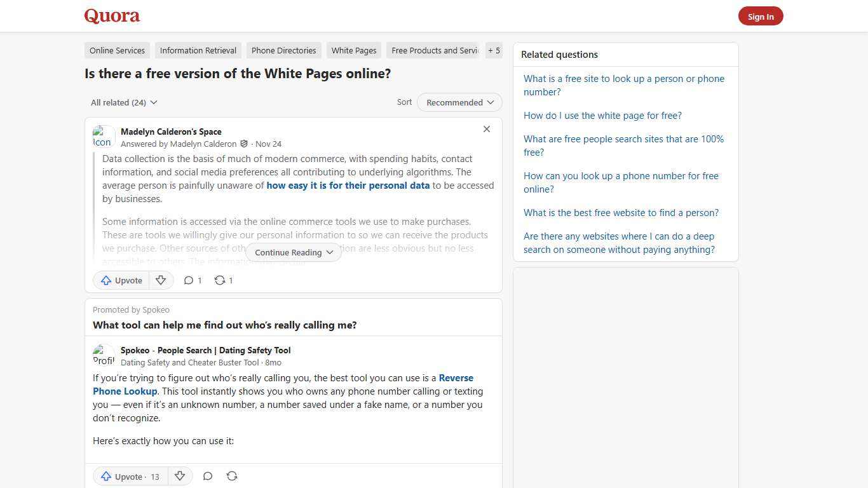Repost the Spokeo promoted answer

tap(232, 476)
